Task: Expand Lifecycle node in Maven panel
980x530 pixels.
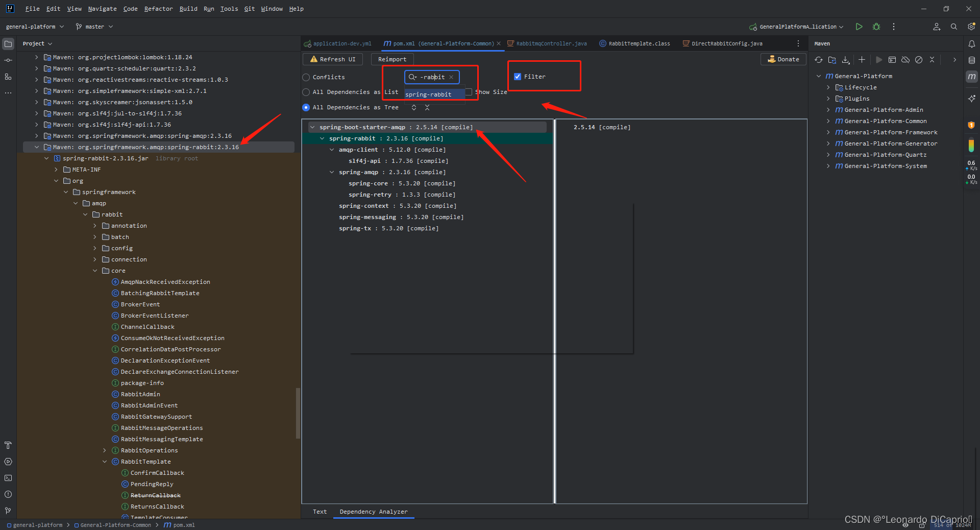Action: 828,87
